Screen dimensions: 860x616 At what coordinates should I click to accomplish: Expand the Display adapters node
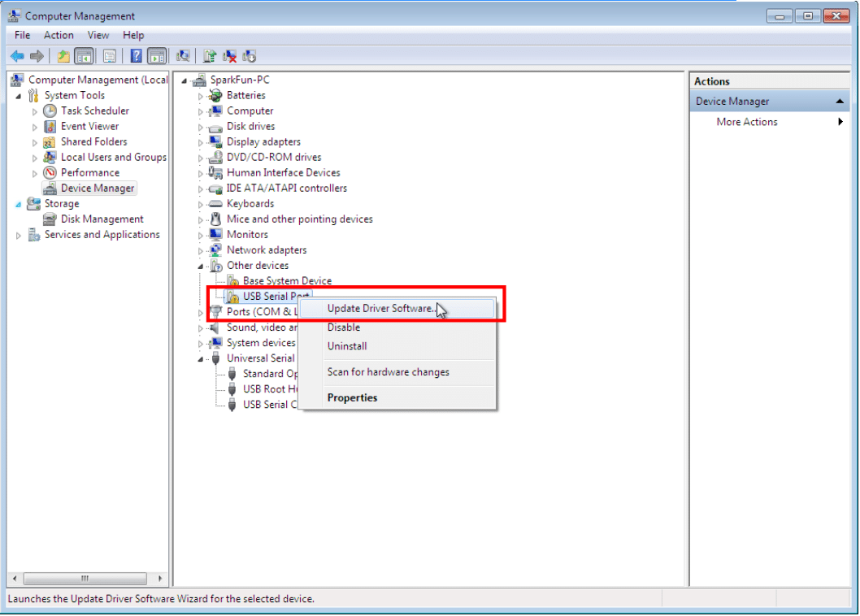[x=201, y=142]
